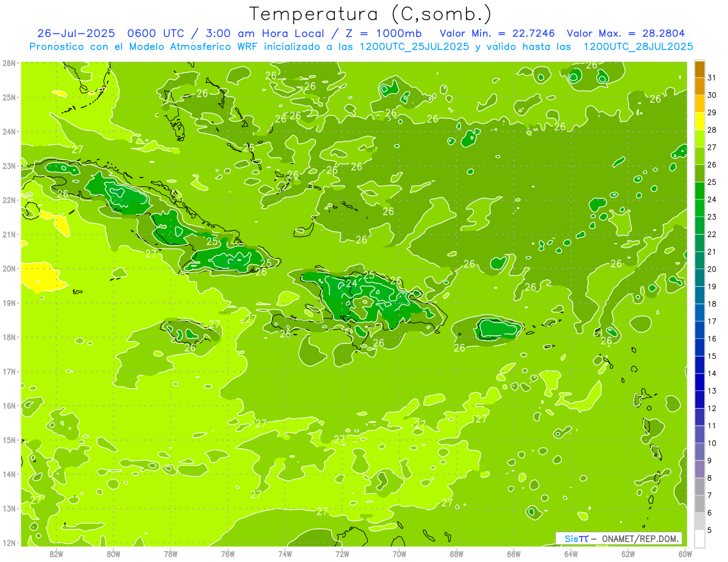
Task: Click the "17N" latitude axis label
Action: [9, 372]
